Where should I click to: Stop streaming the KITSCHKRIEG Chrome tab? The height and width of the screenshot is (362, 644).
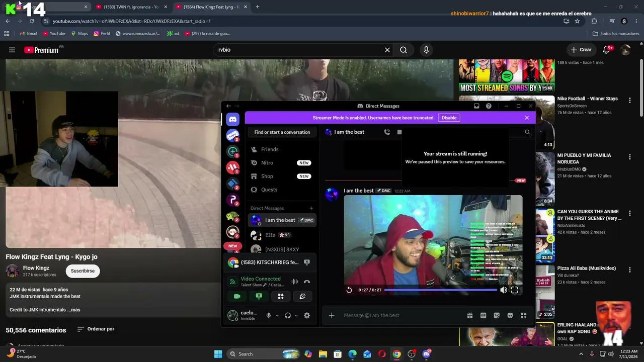[307, 262]
